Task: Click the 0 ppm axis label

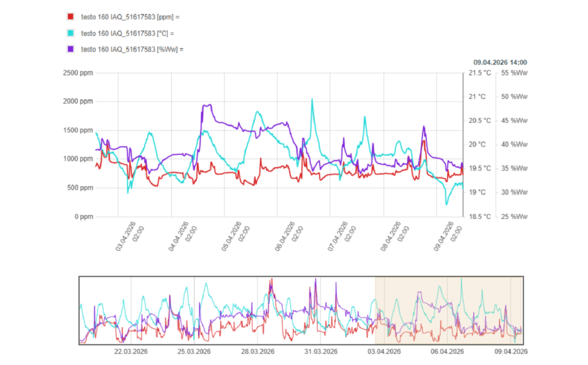Action: 83,217
